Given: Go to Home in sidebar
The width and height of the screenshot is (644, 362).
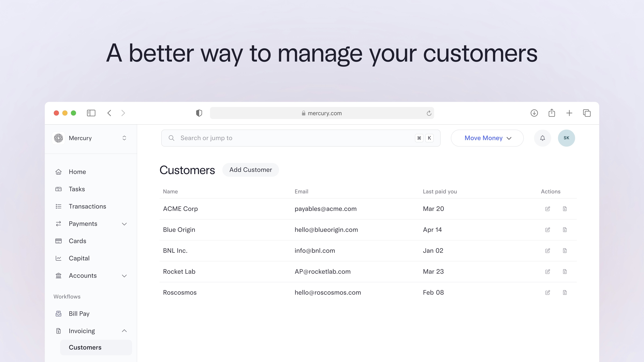Looking at the screenshot, I should click(77, 172).
